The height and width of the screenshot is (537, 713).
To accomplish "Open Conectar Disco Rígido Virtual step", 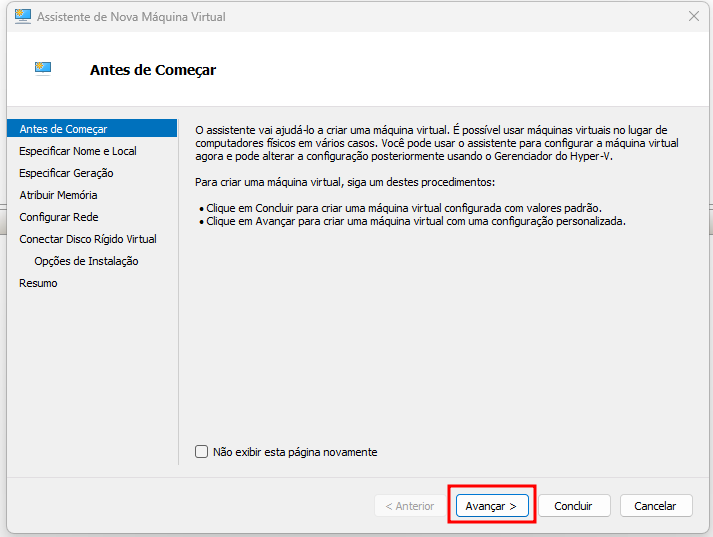I will point(88,239).
